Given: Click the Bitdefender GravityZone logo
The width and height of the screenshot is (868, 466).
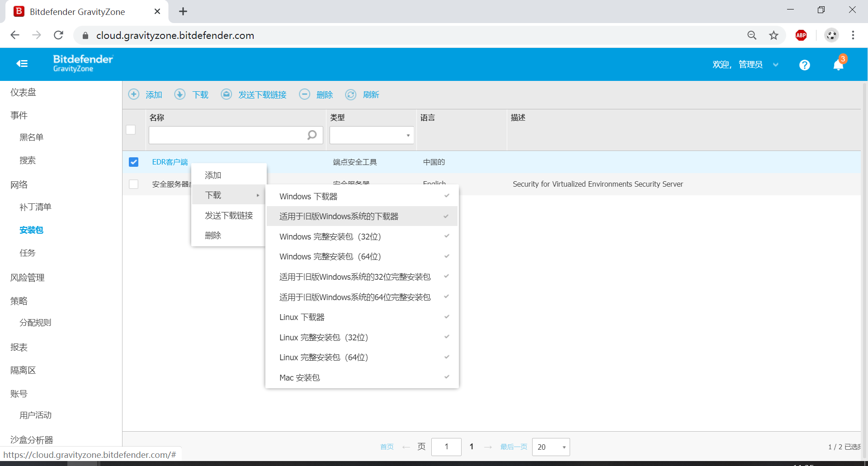Looking at the screenshot, I should (83, 63).
